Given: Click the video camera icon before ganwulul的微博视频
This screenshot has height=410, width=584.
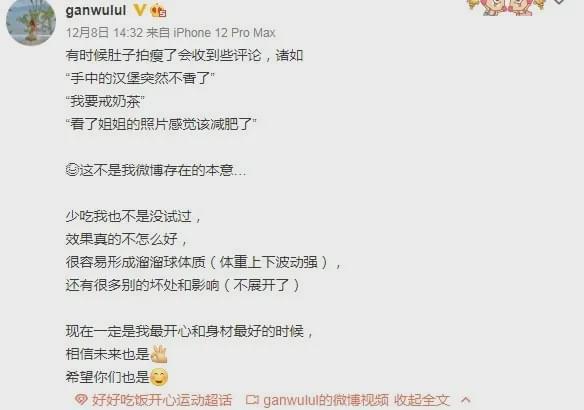Looking at the screenshot, I should point(253,400).
